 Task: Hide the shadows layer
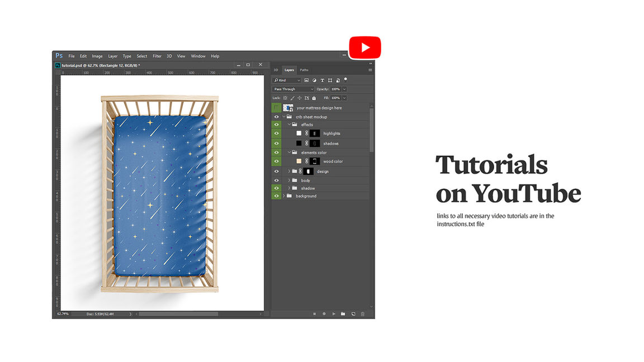pos(276,143)
